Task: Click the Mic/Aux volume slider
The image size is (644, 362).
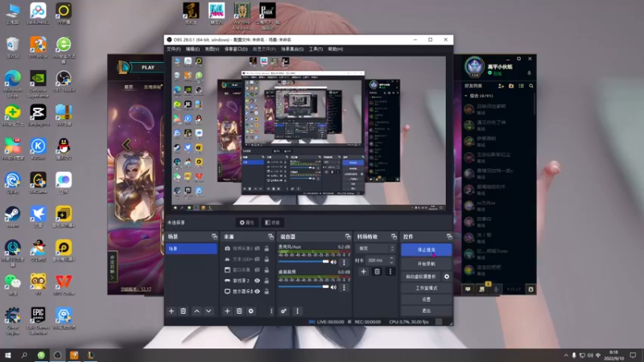Action: (303, 262)
